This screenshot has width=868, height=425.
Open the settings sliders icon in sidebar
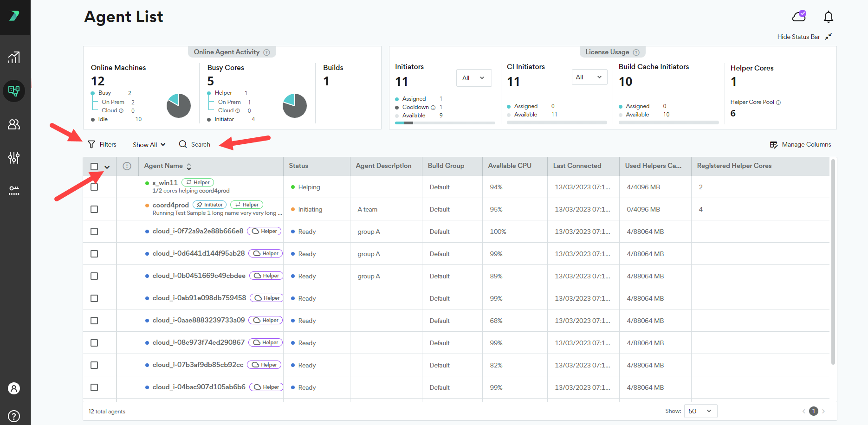coord(14,158)
